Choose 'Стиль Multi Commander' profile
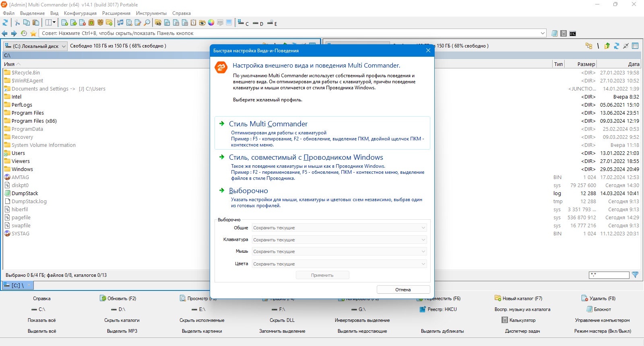This screenshot has width=644, height=346. 322,133
